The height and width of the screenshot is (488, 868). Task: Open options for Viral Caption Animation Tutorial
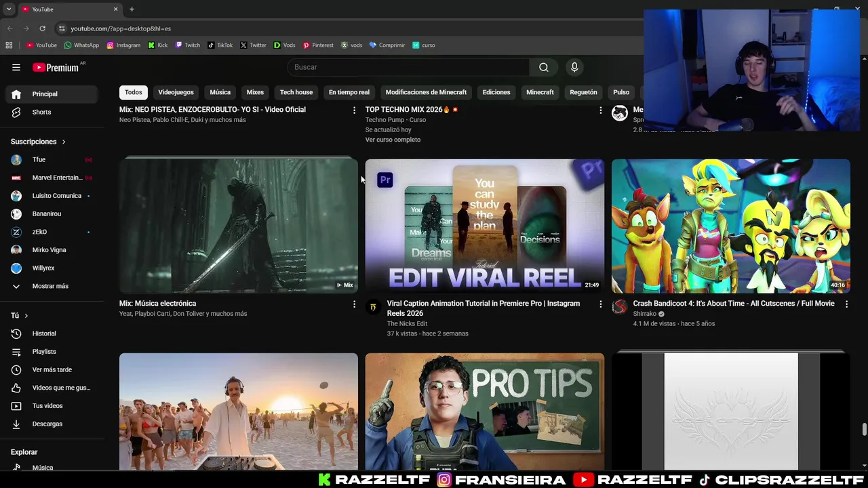[x=600, y=304]
